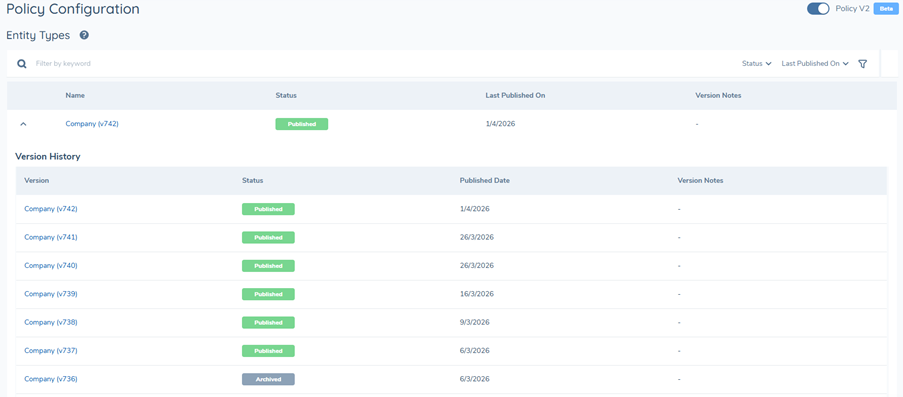Click the Published badge in the main Company row
903x397 pixels.
point(302,124)
